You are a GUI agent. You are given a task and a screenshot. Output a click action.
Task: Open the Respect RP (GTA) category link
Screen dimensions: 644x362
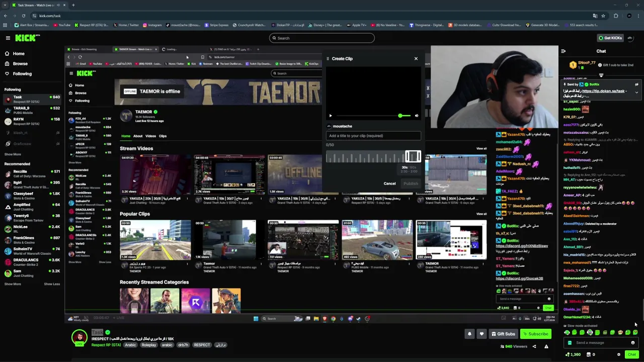106,345
